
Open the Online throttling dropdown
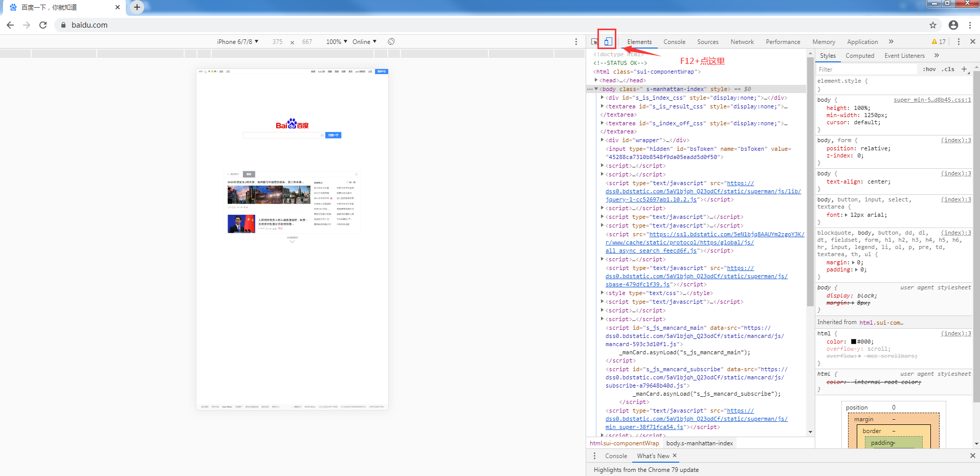[364, 41]
